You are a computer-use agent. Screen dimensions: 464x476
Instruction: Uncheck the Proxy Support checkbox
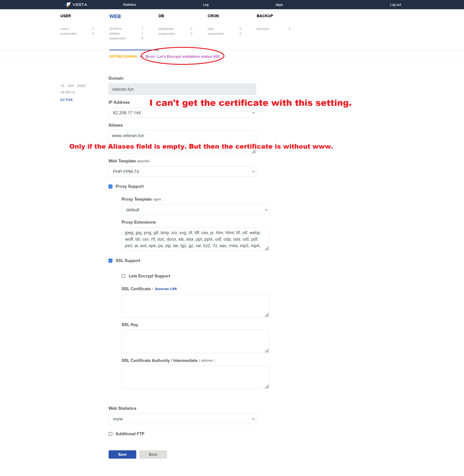tap(110, 186)
